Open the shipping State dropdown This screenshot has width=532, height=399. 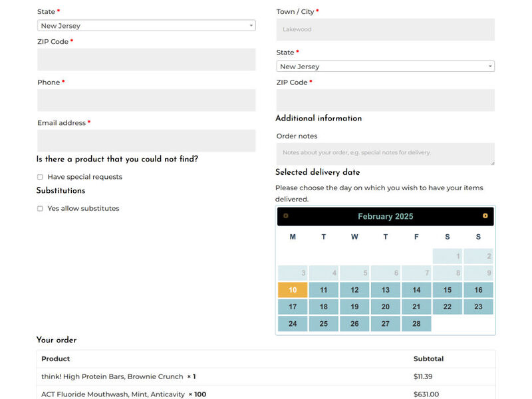click(x=386, y=66)
